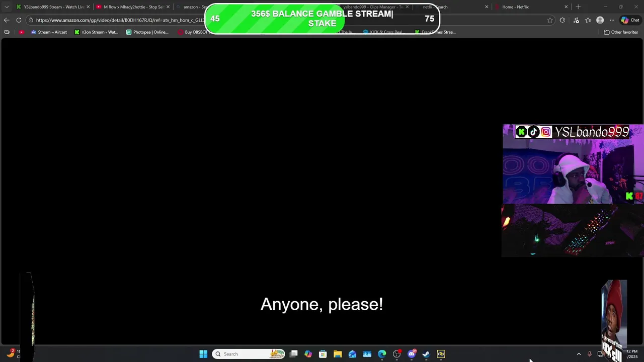View site information lock icon

pyautogui.click(x=31, y=20)
